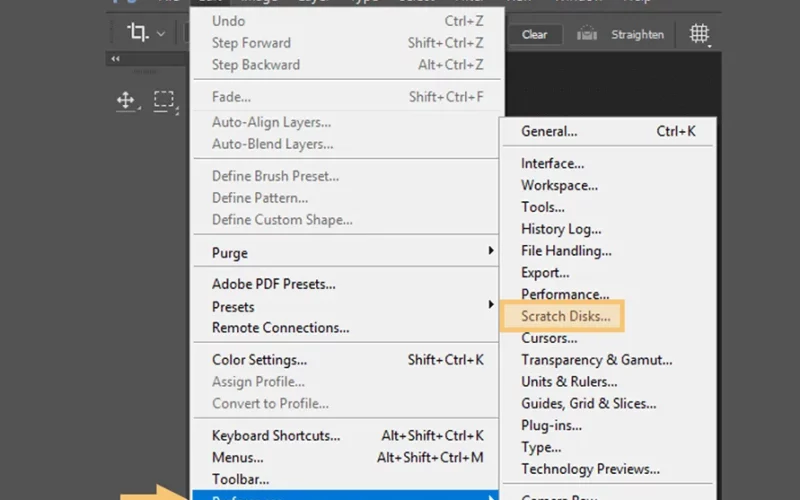Choose Define Brush Preset...

346,176
